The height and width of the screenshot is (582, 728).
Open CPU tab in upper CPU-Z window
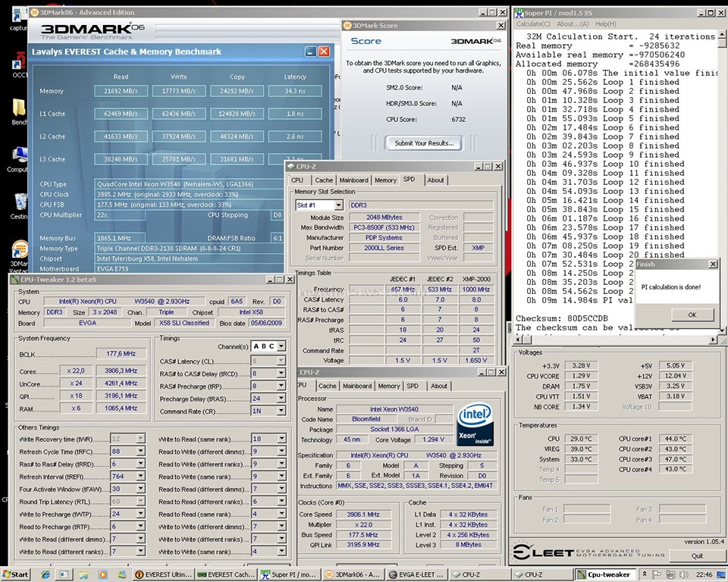tap(297, 180)
